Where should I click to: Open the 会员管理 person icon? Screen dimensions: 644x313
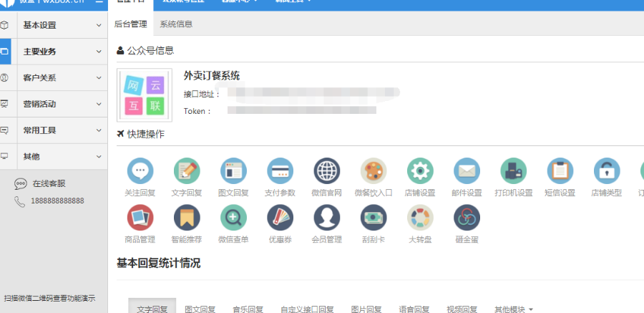point(327,218)
